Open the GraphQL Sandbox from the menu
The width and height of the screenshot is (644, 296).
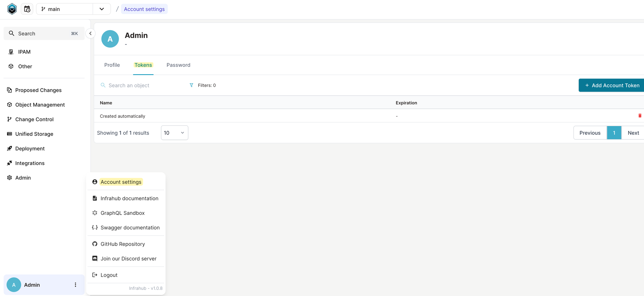coord(123,213)
